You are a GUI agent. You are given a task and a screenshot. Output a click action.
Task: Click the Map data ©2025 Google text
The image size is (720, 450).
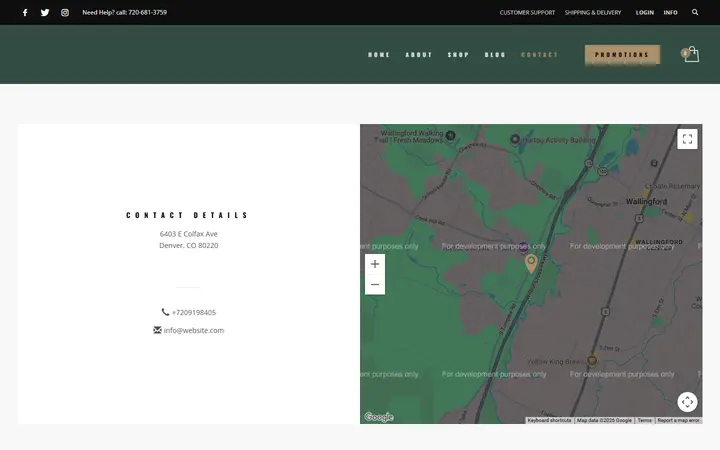point(604,420)
